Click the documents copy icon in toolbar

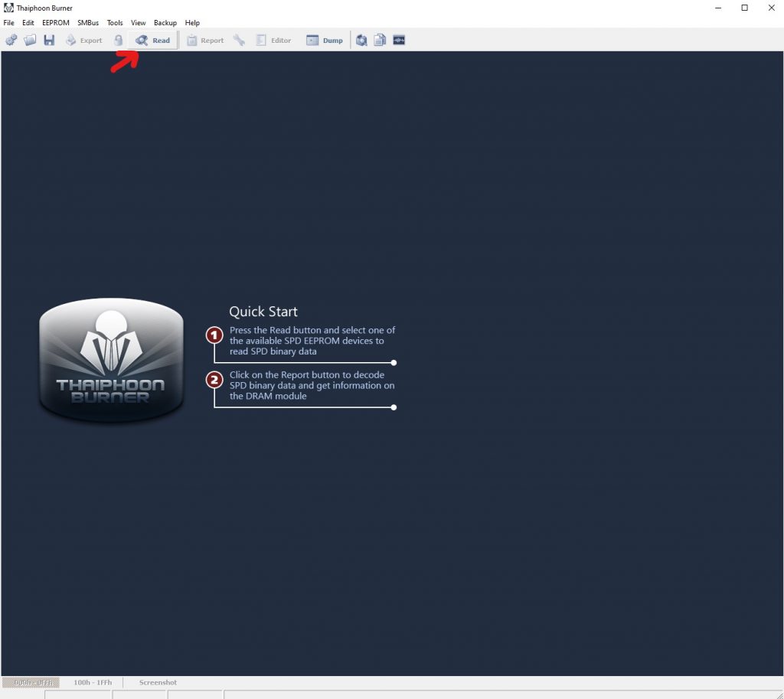[x=380, y=40]
